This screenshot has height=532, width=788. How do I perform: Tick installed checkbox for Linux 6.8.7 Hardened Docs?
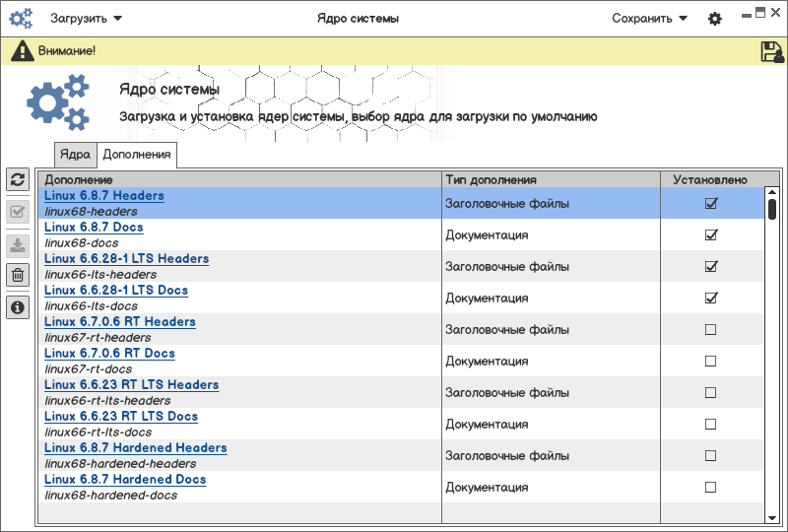click(x=710, y=488)
